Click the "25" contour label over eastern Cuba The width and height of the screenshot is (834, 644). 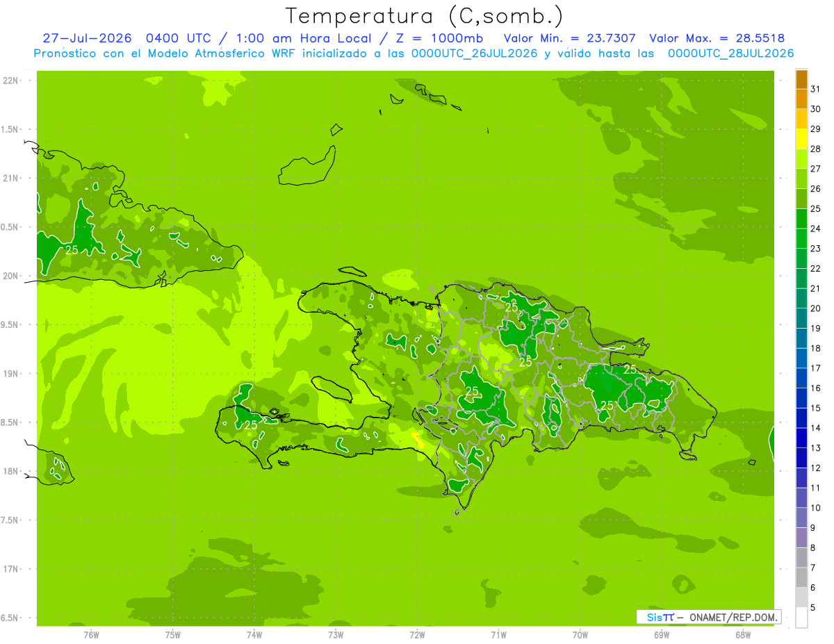coord(72,250)
